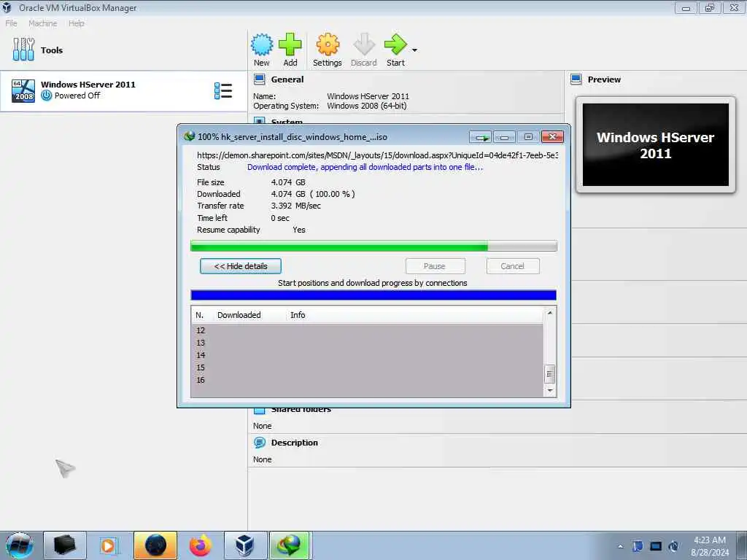Viewport: 747px width, 560px height.
Task: Click the Preview header monitor icon
Action: (576, 79)
